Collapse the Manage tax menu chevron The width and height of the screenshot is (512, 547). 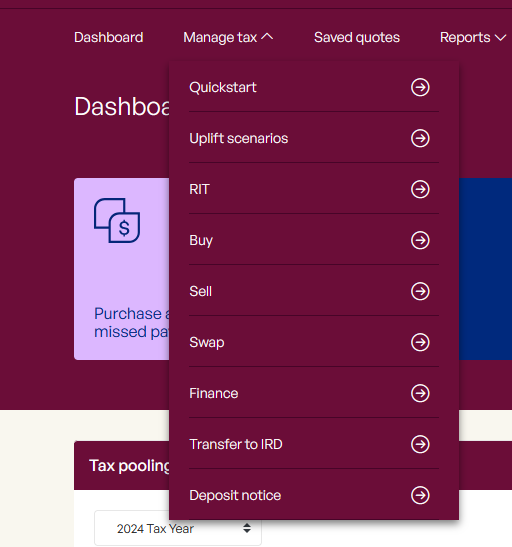[267, 37]
